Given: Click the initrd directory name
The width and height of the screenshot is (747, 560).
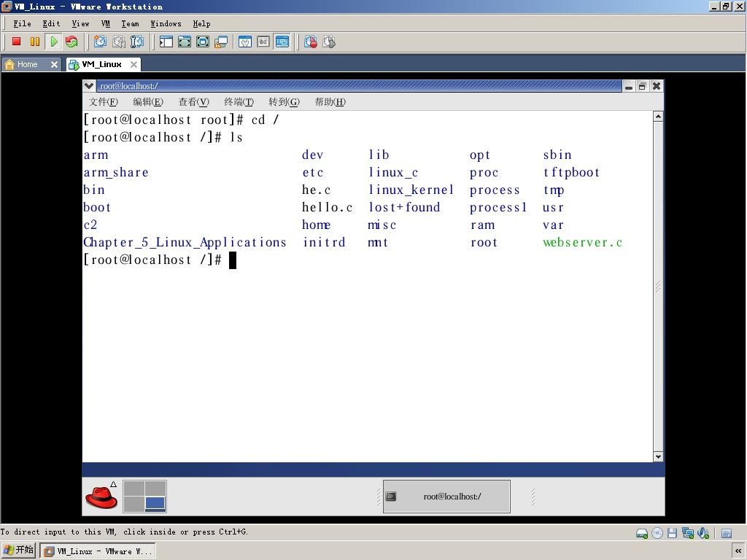Looking at the screenshot, I should (324, 242).
